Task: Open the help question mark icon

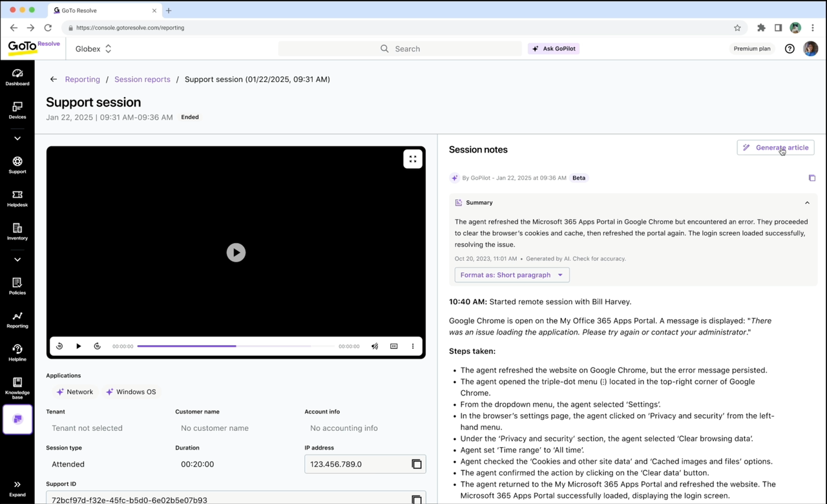Action: [790, 48]
